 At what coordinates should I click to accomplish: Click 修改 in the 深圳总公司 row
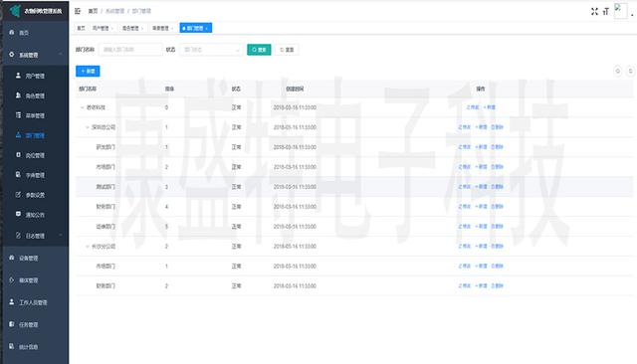pos(464,127)
